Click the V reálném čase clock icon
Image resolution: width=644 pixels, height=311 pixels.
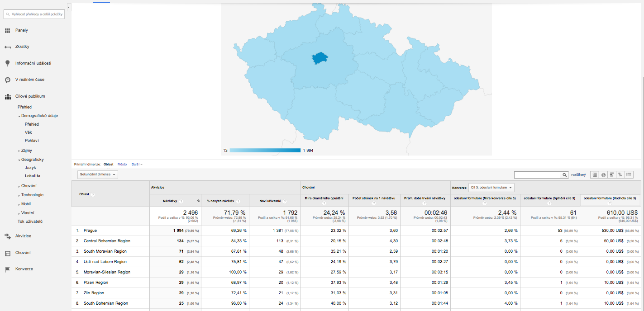pos(8,80)
